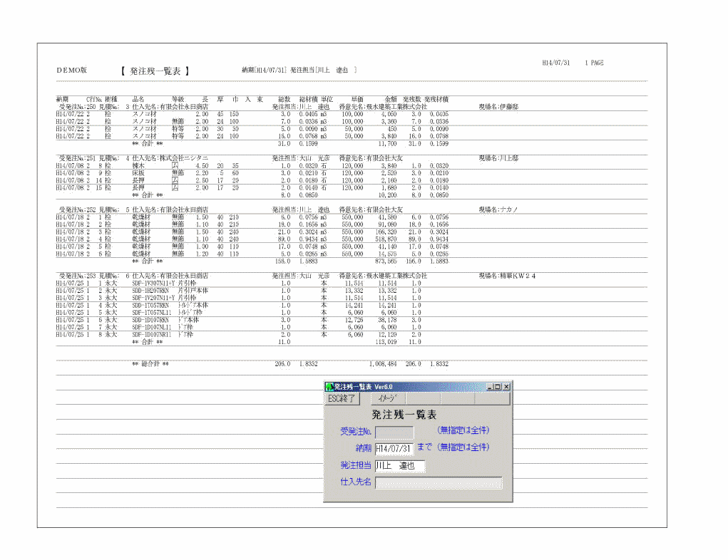This screenshot has width=728, height=560.
Task: Minimize the 発注残一覧表 Ver6.0 window
Action: [490, 386]
